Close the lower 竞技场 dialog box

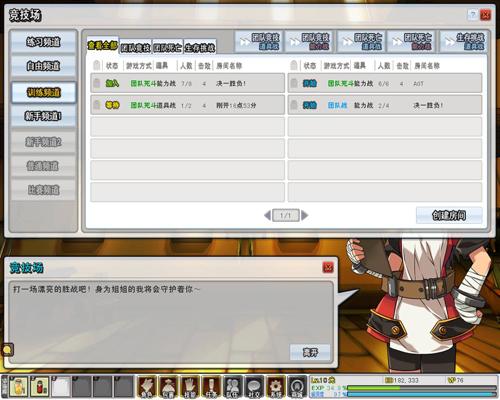(x=328, y=267)
